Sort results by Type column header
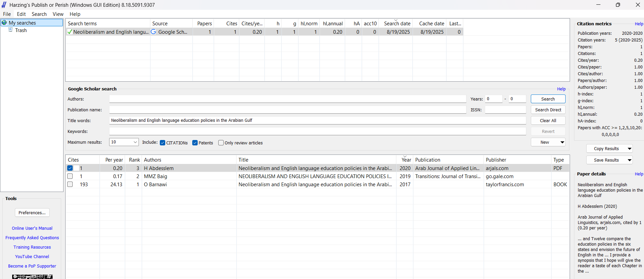The width and height of the screenshot is (644, 279). [x=560, y=160]
